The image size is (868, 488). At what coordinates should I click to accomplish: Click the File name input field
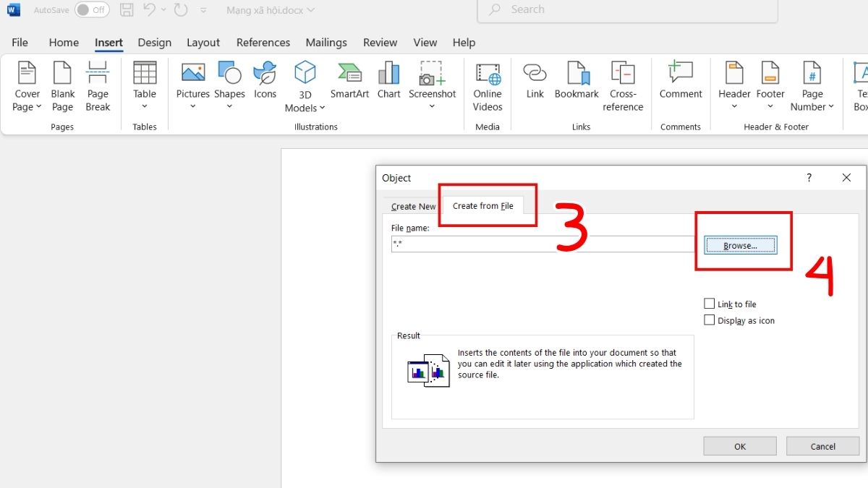542,244
